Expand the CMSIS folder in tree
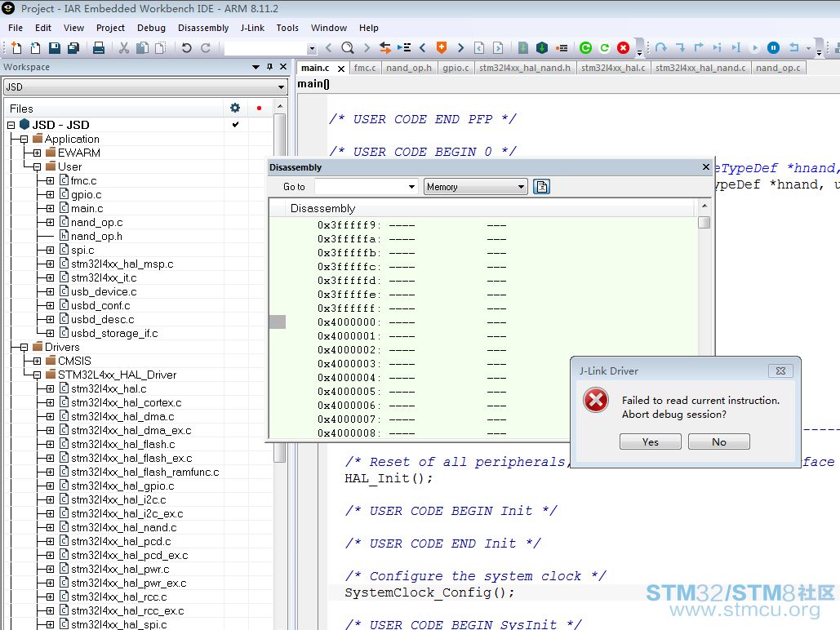 (x=37, y=361)
